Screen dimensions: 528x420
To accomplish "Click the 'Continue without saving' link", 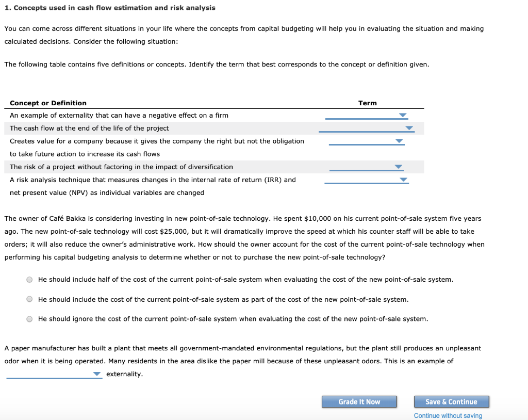I will pyautogui.click(x=448, y=415).
